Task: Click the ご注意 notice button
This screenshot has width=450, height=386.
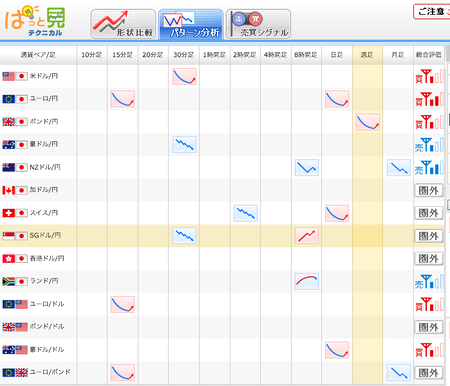Action: pyautogui.click(x=432, y=12)
